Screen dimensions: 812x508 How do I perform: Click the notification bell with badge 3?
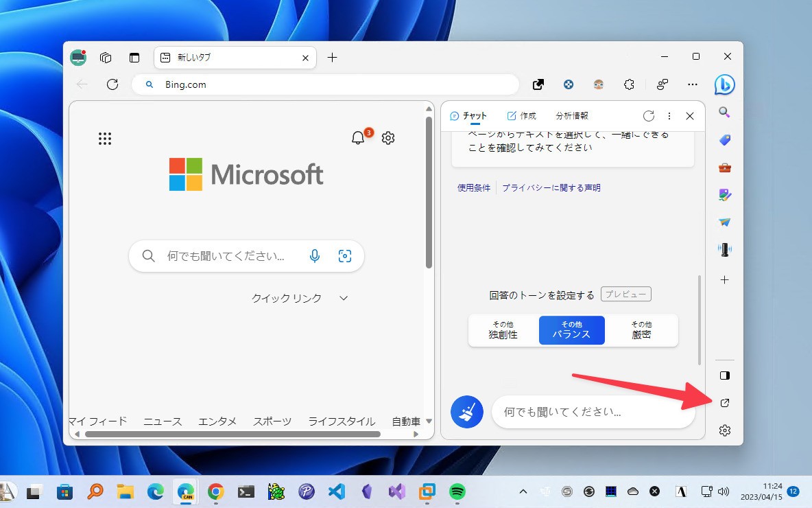click(x=357, y=138)
